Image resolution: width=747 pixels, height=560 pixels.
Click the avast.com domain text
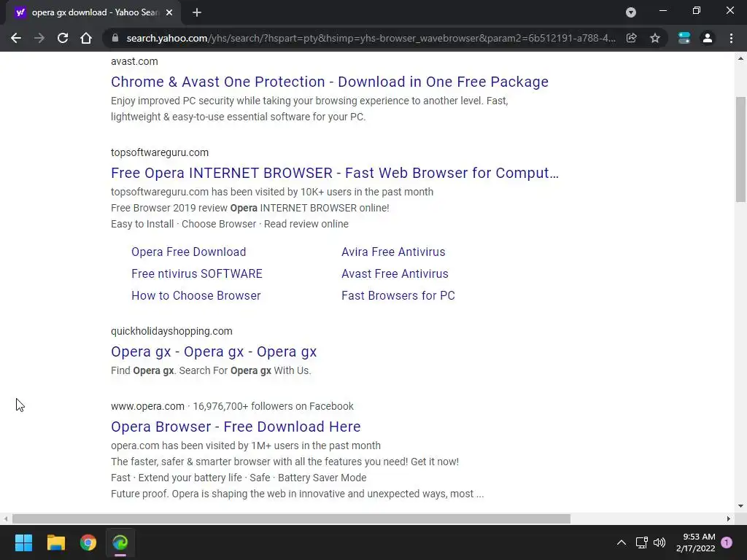(x=134, y=61)
